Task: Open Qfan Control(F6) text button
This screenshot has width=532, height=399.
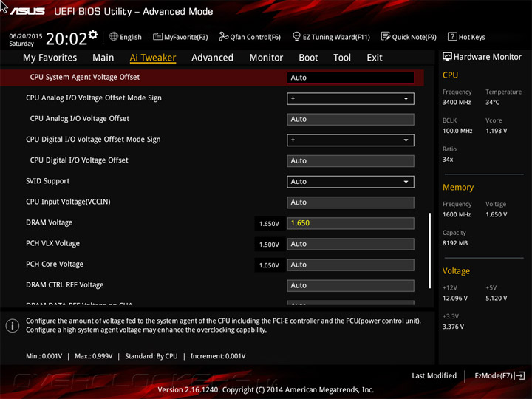Action: (255, 37)
